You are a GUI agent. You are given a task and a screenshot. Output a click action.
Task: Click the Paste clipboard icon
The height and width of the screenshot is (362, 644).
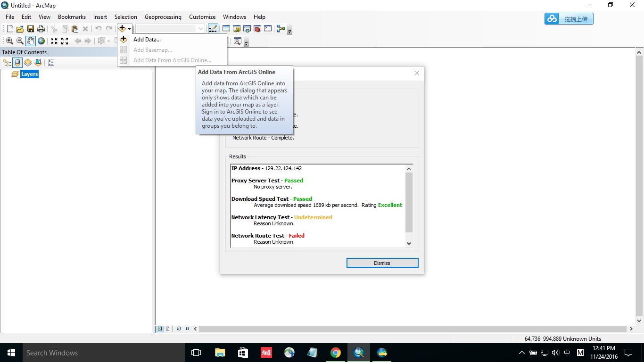(75, 29)
